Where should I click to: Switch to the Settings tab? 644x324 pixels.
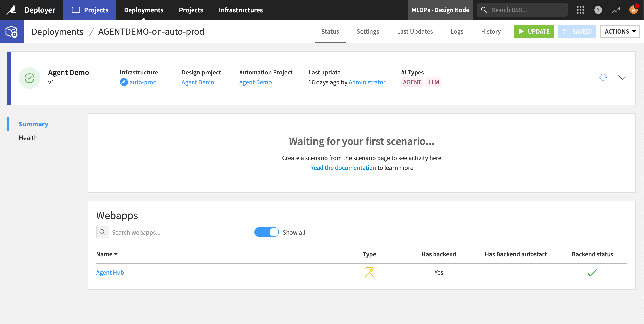(368, 31)
